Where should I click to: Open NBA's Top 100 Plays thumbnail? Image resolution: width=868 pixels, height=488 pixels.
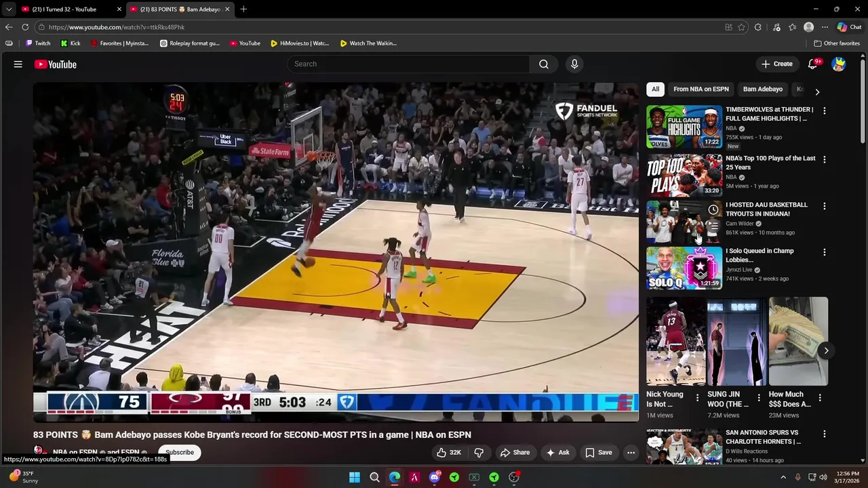(684, 176)
